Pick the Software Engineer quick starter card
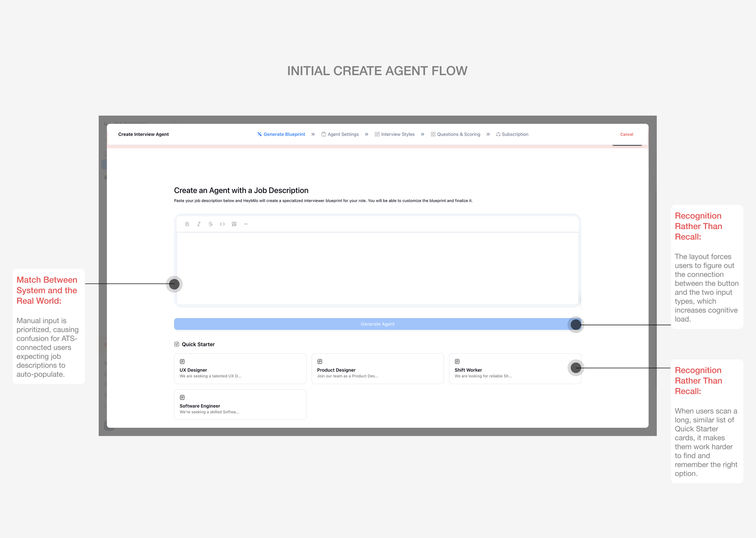Viewport: 756px width, 538px height. pyautogui.click(x=240, y=405)
